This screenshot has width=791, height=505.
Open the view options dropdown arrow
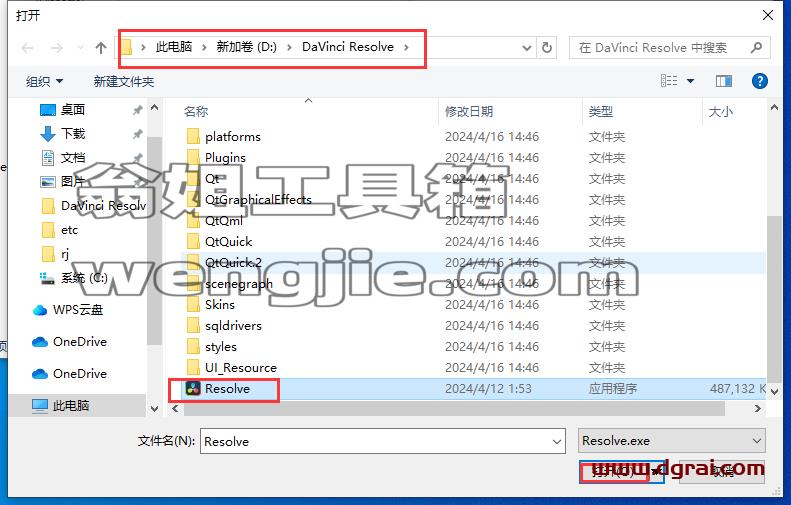(691, 81)
